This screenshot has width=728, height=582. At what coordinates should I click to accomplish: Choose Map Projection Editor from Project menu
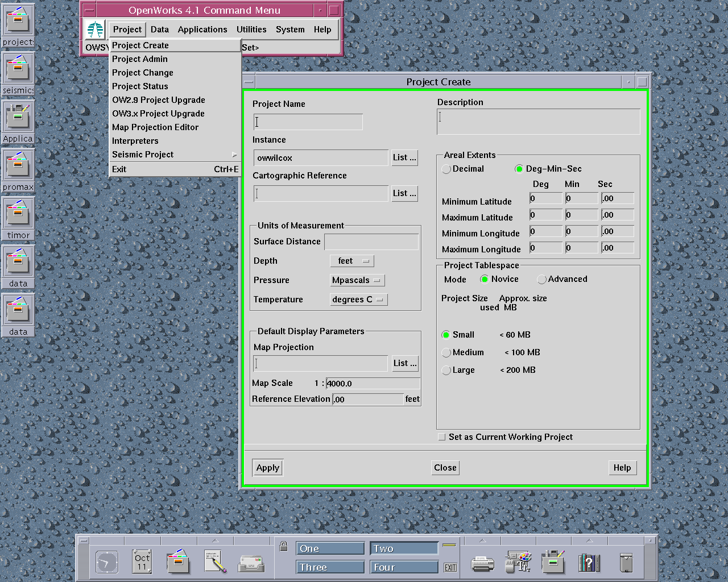pos(155,127)
